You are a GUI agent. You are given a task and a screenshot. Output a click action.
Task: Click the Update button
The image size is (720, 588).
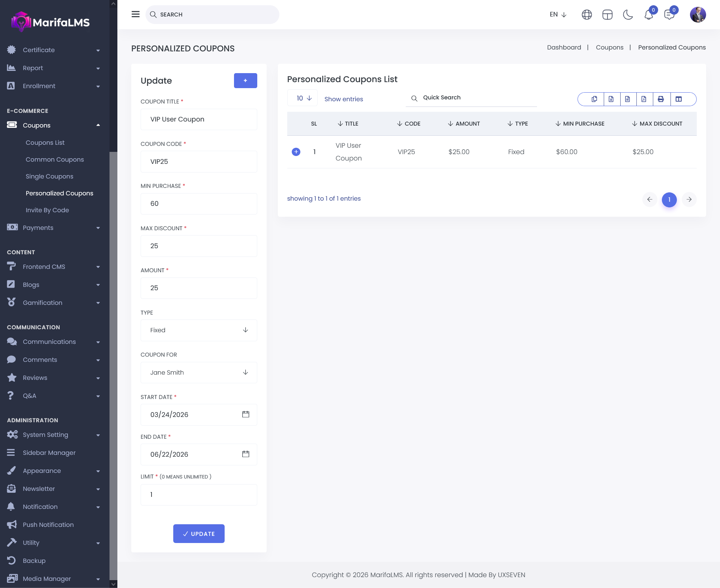199,533
